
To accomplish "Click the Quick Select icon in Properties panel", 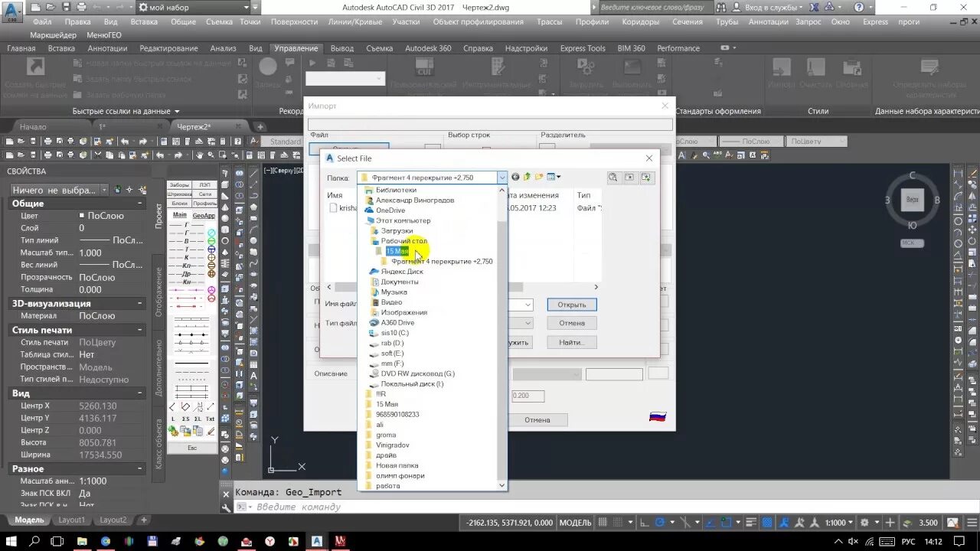I will (x=142, y=190).
